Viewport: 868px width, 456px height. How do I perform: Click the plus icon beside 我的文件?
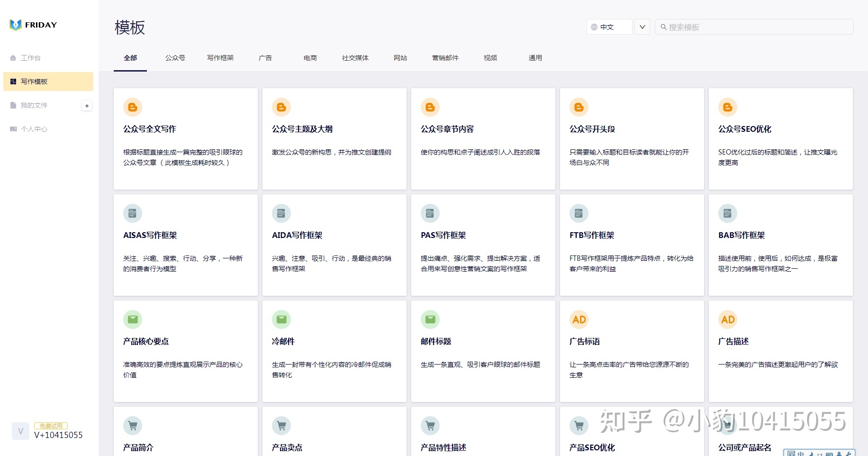point(87,106)
